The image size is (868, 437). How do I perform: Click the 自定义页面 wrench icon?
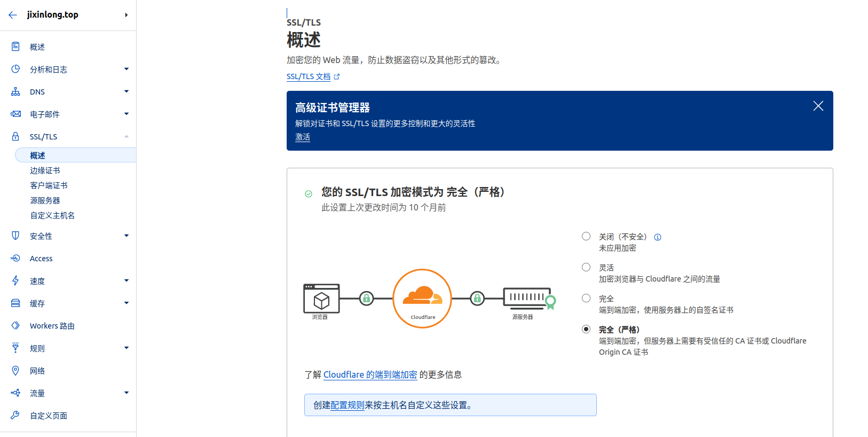pos(15,415)
